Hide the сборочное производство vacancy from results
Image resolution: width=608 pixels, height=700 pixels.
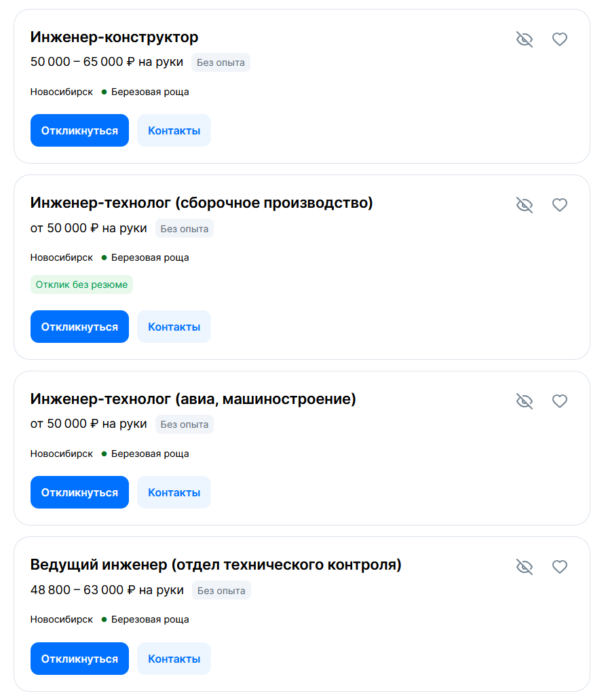525,205
